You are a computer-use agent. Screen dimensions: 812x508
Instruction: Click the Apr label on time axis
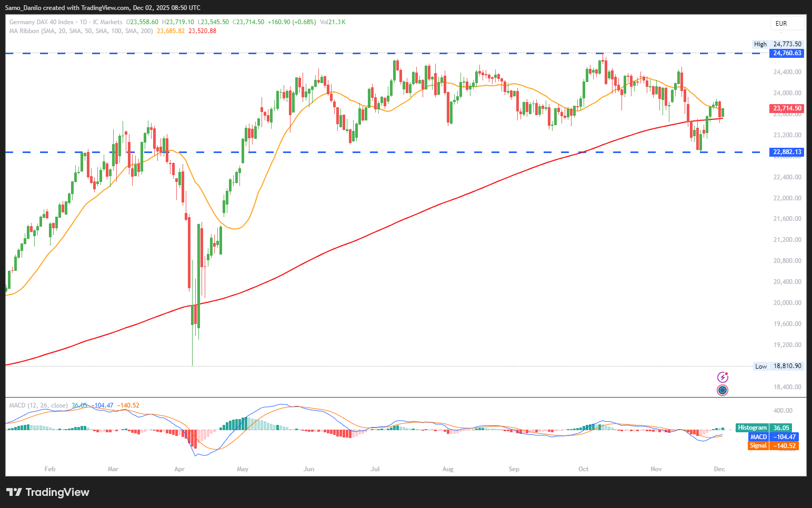[179, 469]
